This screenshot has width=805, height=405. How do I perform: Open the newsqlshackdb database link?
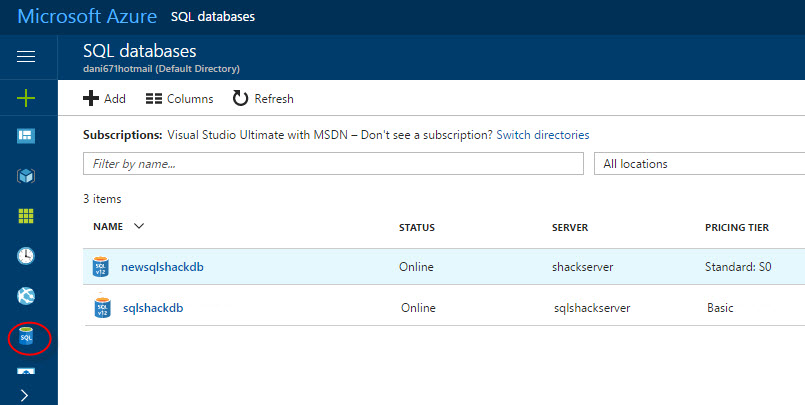[x=160, y=267]
